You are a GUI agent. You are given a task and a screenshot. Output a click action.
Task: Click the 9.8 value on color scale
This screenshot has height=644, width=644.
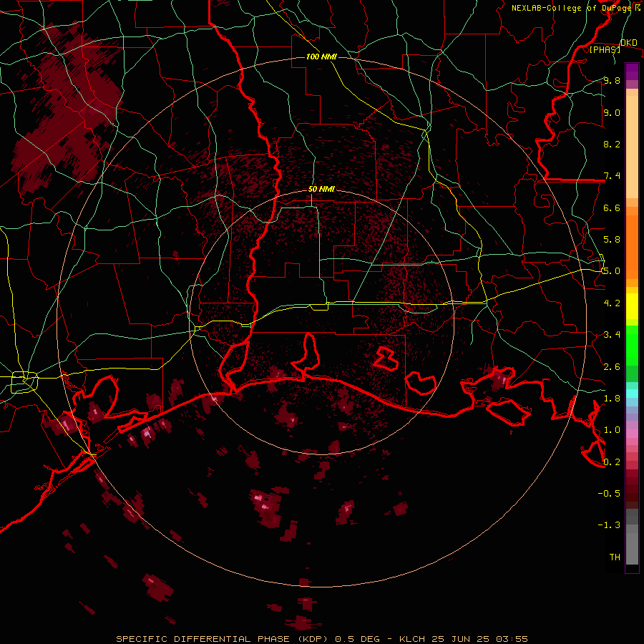click(612, 80)
